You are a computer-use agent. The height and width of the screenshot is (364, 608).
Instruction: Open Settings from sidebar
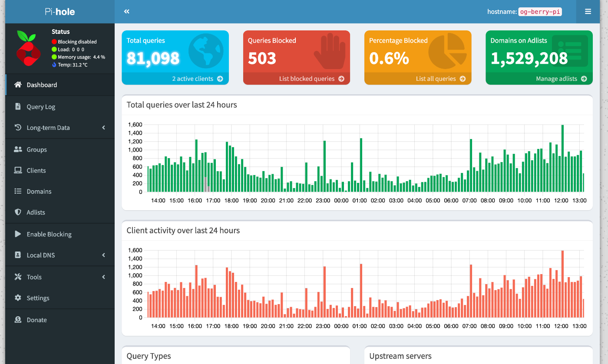60,298
